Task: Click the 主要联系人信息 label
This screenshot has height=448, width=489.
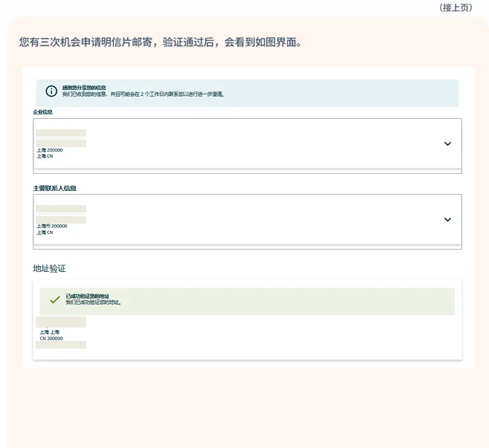Action: click(x=54, y=188)
